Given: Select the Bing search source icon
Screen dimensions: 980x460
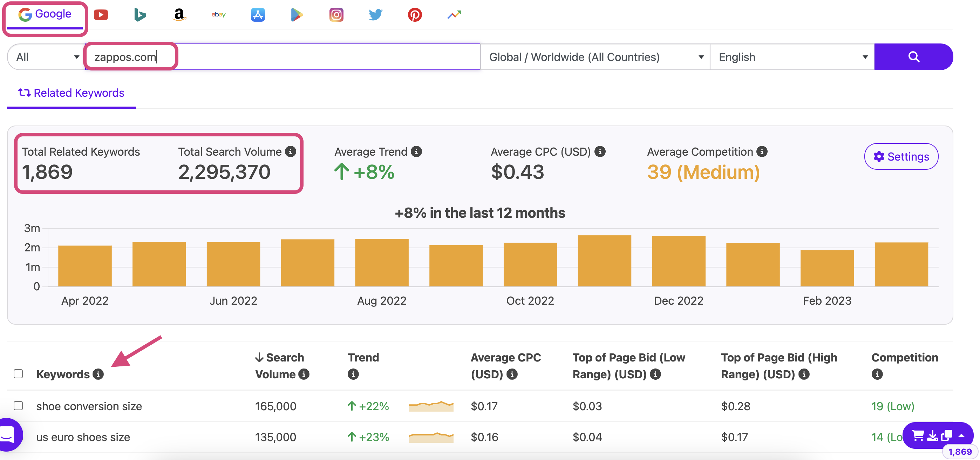Looking at the screenshot, I should click(x=140, y=15).
